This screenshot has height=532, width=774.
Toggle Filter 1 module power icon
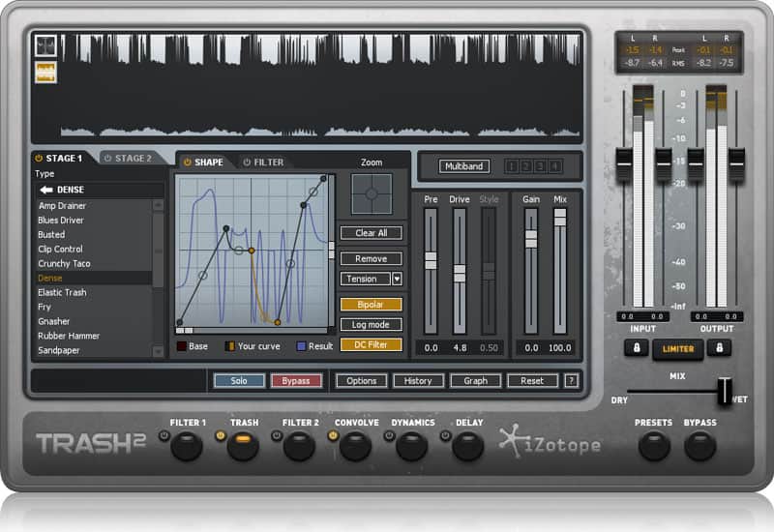tap(164, 436)
